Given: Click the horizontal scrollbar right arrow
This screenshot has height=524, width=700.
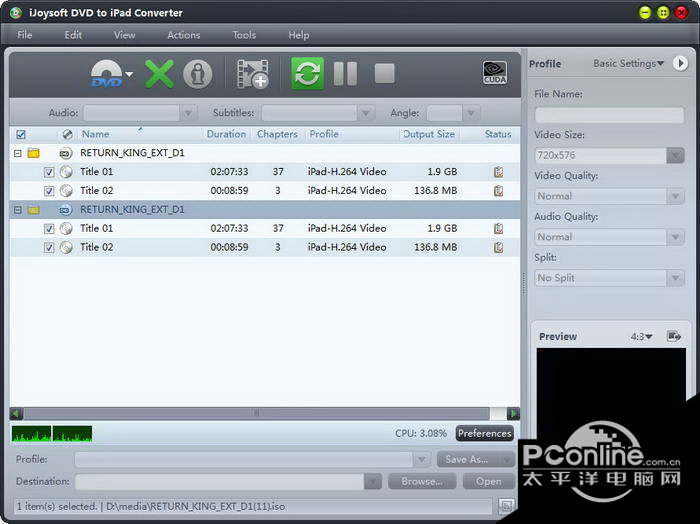Looking at the screenshot, I should coord(513,413).
